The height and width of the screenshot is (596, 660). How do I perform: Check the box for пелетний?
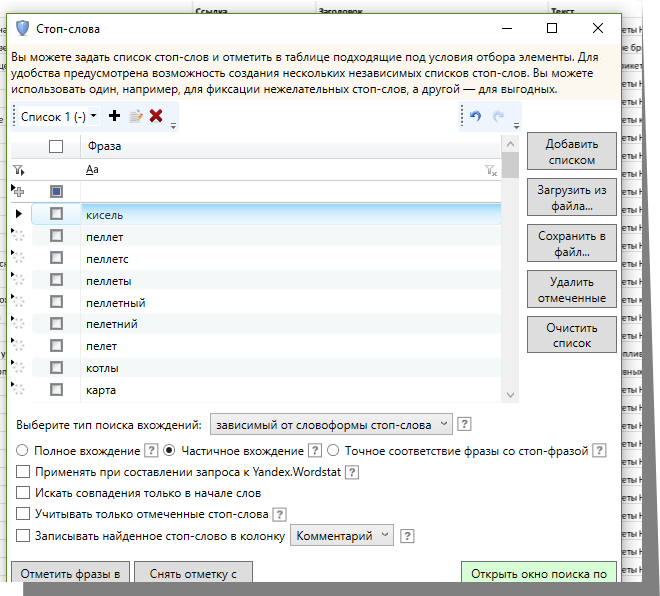[x=56, y=324]
